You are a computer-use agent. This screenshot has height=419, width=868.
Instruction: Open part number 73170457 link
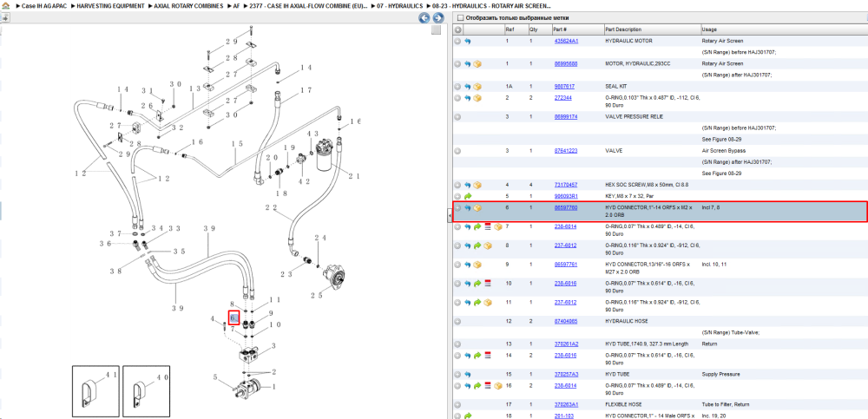[x=566, y=185]
